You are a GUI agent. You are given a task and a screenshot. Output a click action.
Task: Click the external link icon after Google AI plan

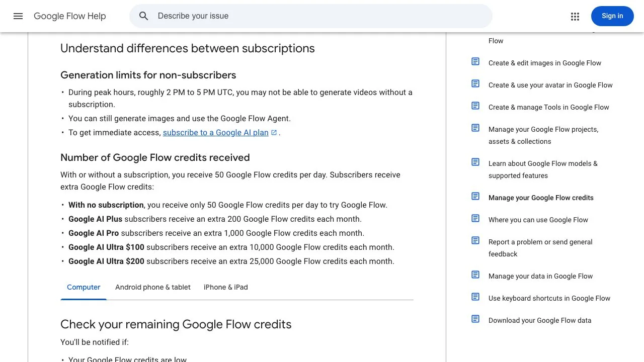point(274,133)
